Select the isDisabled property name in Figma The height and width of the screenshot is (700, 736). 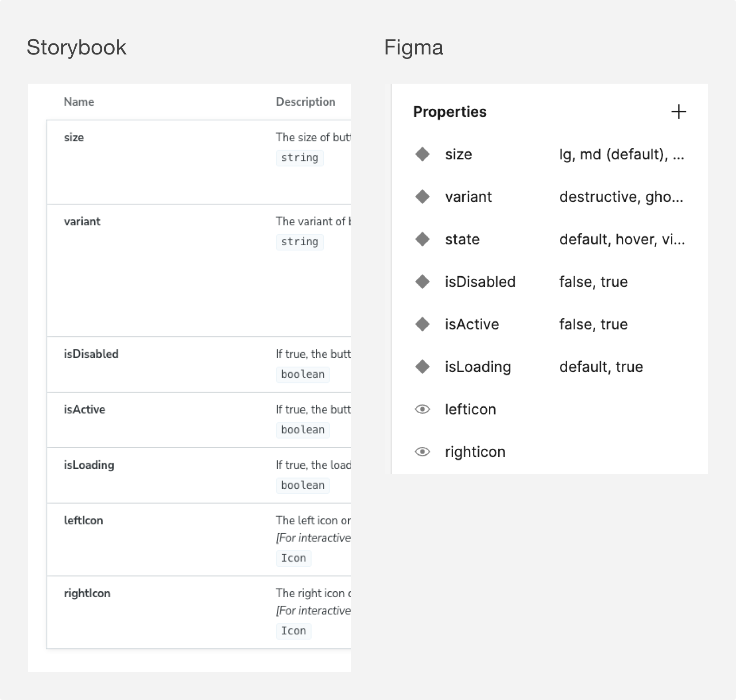pos(480,282)
